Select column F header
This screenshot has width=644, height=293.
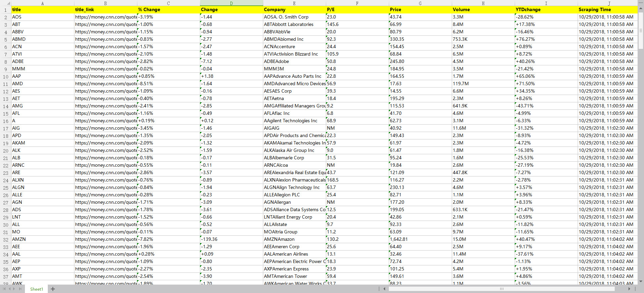357,3
